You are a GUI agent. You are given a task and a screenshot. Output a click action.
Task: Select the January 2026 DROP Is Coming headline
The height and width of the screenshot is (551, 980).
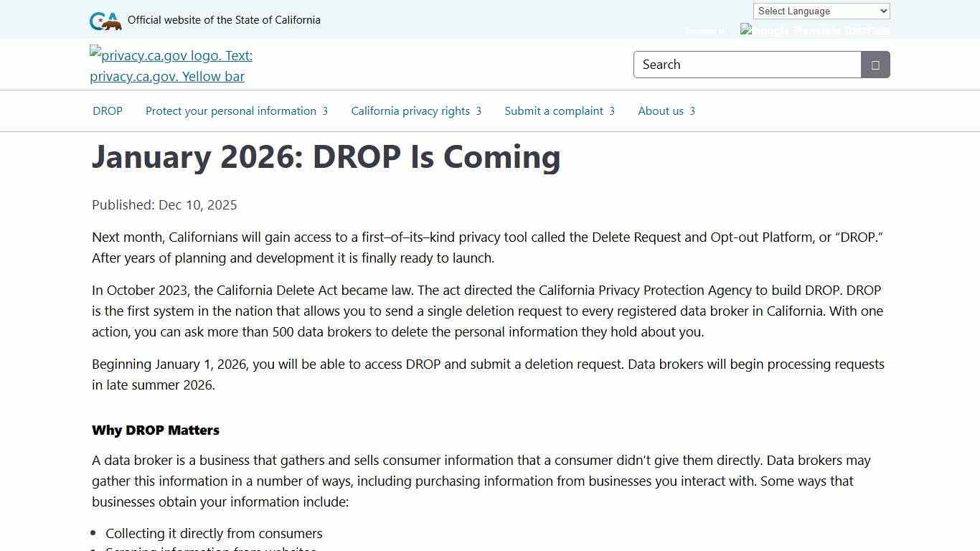[x=326, y=157]
